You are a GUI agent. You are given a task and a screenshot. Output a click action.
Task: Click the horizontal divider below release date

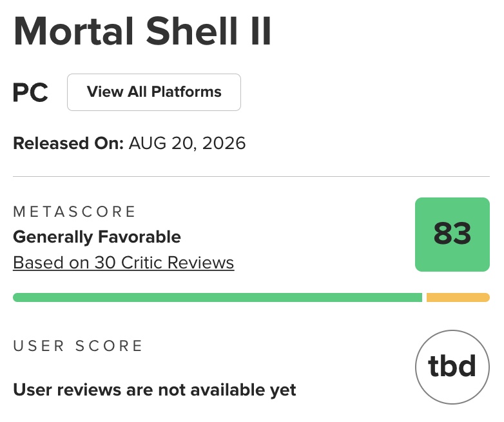point(251,176)
